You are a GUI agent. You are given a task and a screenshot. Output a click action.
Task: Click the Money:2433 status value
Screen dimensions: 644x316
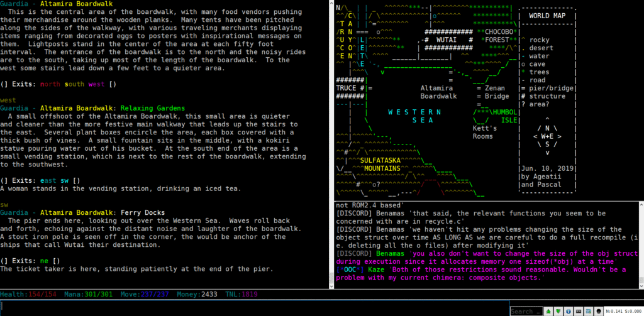pyautogui.click(x=197, y=294)
